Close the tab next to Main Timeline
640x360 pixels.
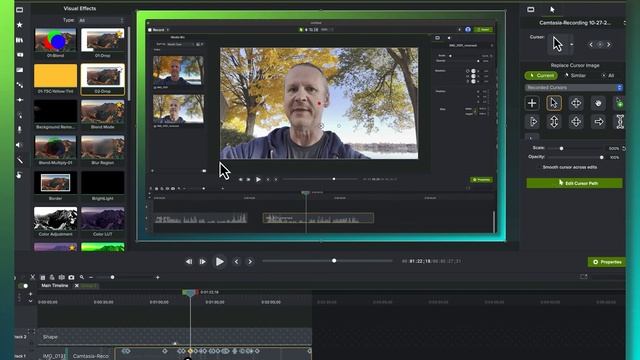click(76, 286)
